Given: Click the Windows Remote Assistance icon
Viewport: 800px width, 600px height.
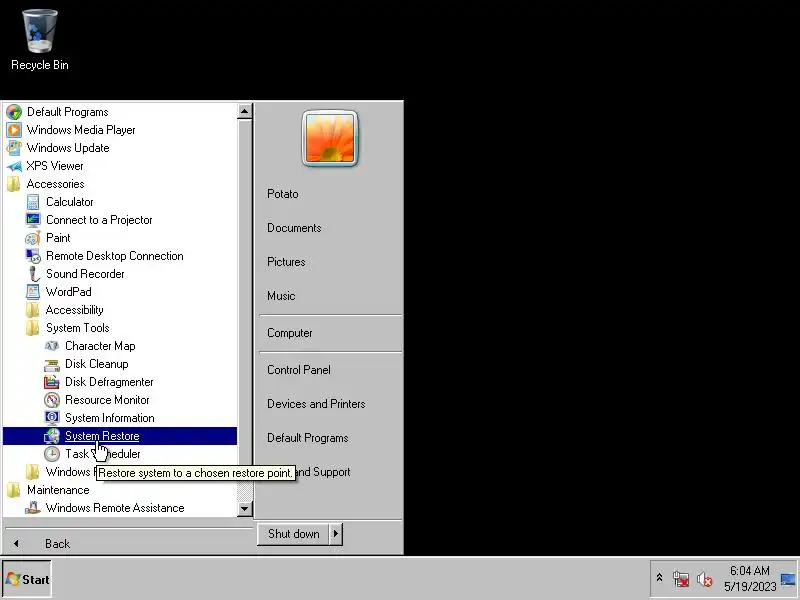Looking at the screenshot, I should pos(33,508).
